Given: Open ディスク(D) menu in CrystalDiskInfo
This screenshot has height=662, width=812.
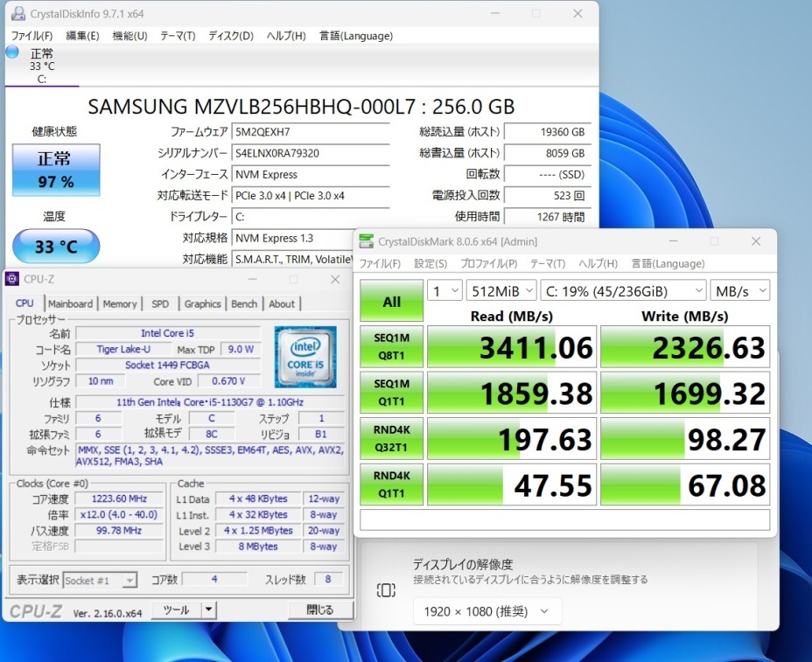Looking at the screenshot, I should pyautogui.click(x=231, y=36).
